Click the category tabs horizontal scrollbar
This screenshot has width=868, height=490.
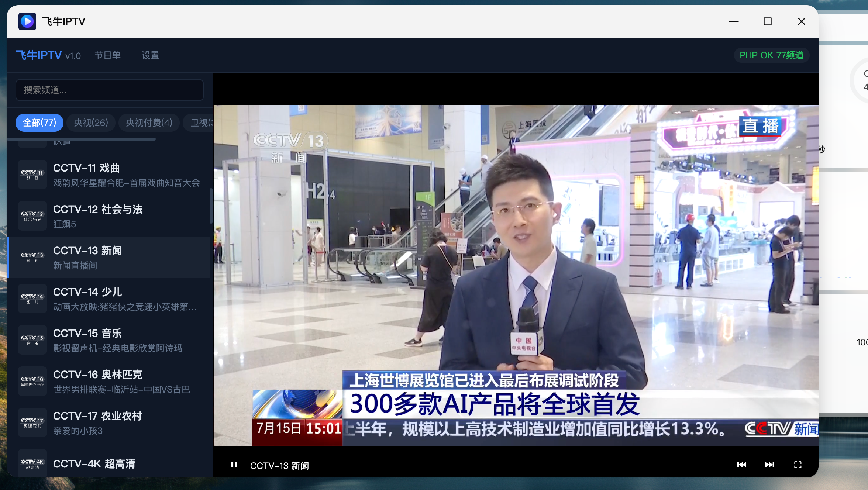[81, 139]
